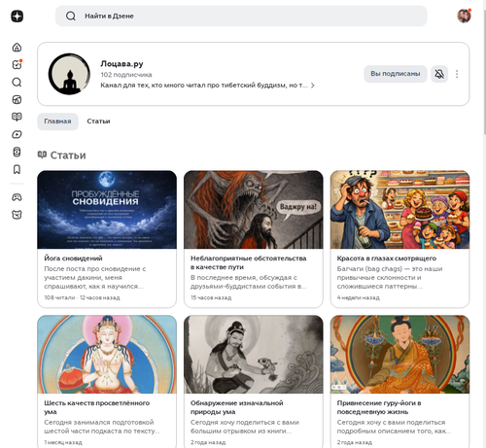The image size is (486, 448).
Task: Open the sidebar bear face icon
Action: [17, 215]
